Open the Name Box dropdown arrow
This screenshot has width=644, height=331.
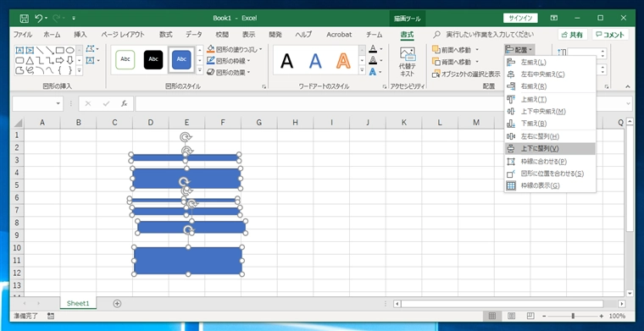tap(58, 104)
